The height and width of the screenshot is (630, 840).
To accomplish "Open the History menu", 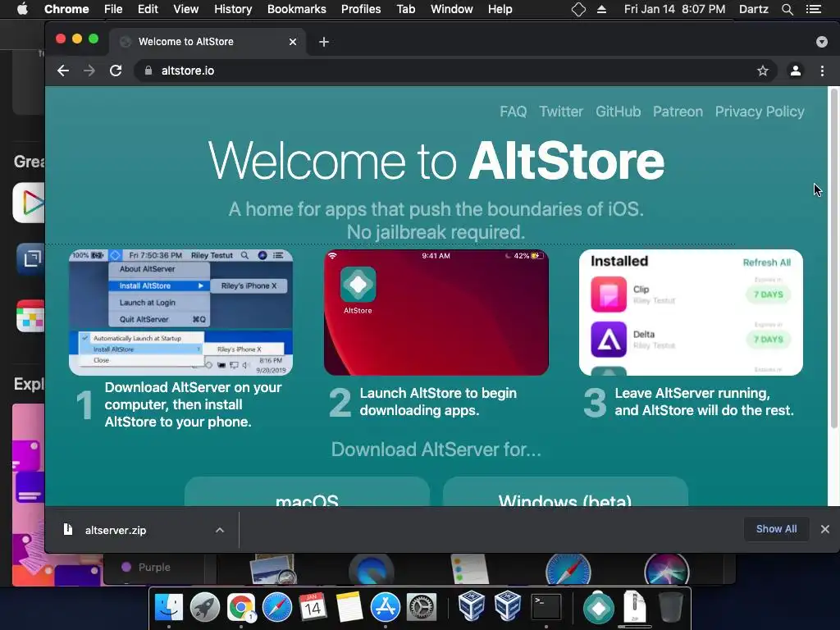I will click(x=233, y=9).
